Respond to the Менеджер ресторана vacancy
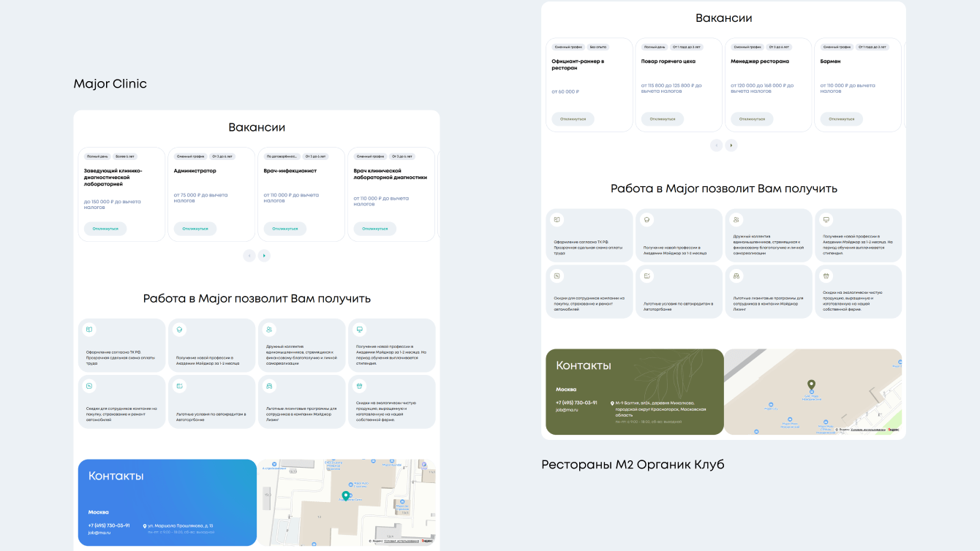980x551 pixels. point(752,118)
